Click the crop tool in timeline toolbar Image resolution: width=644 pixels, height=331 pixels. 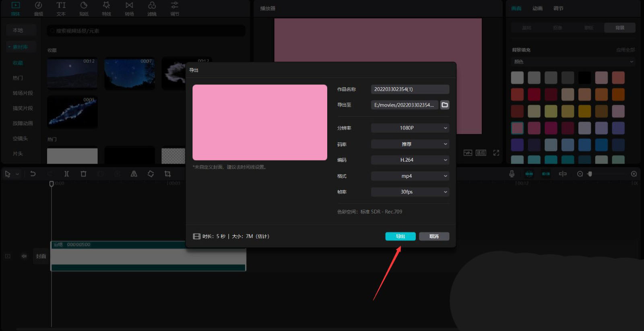click(x=167, y=174)
